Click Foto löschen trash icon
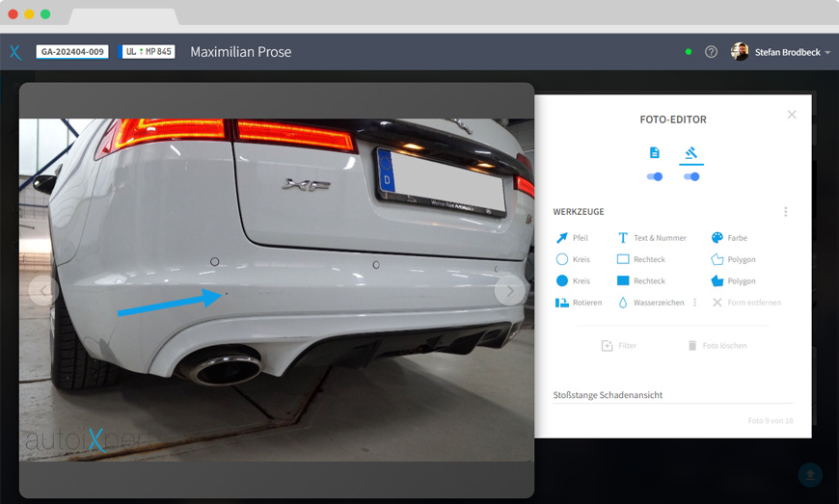Viewport: 839px width, 504px height. (691, 346)
